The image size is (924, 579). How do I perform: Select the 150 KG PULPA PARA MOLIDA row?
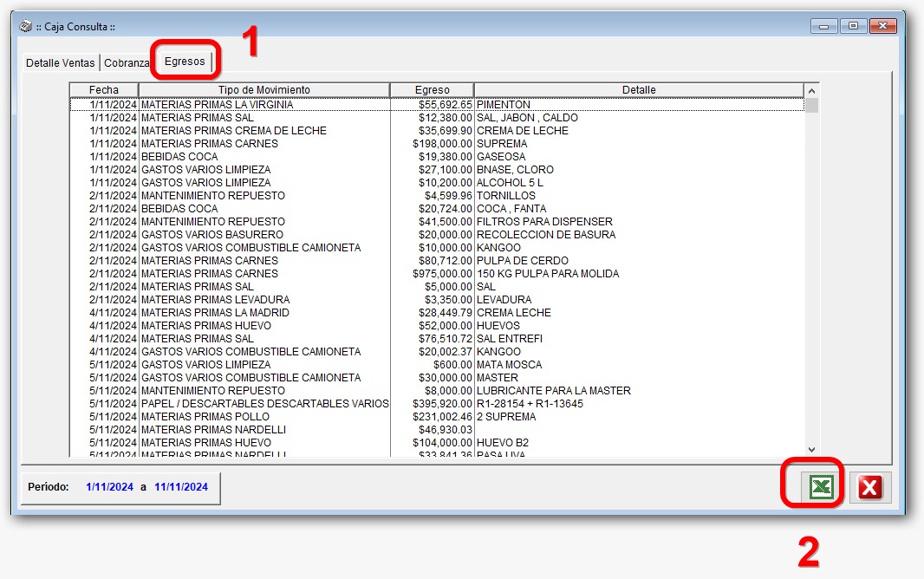coord(347,273)
